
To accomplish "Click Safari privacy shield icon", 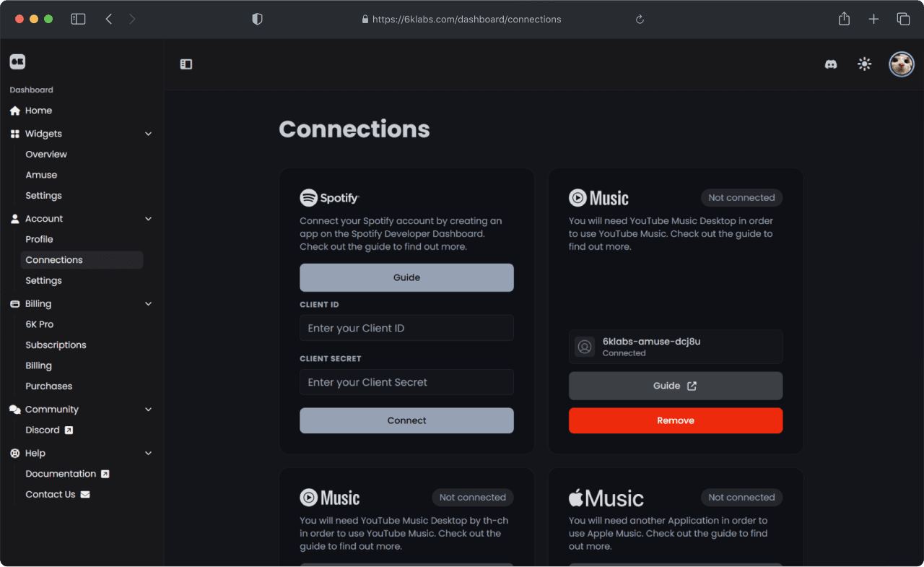I will pyautogui.click(x=257, y=20).
